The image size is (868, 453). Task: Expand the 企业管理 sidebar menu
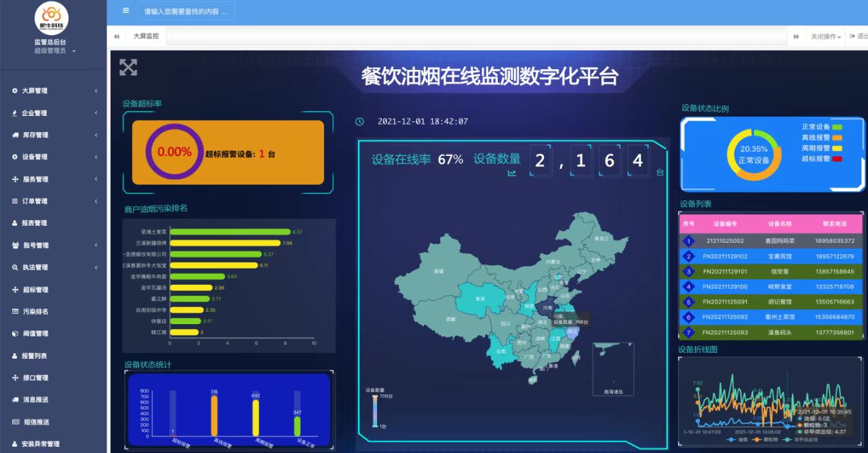point(54,113)
